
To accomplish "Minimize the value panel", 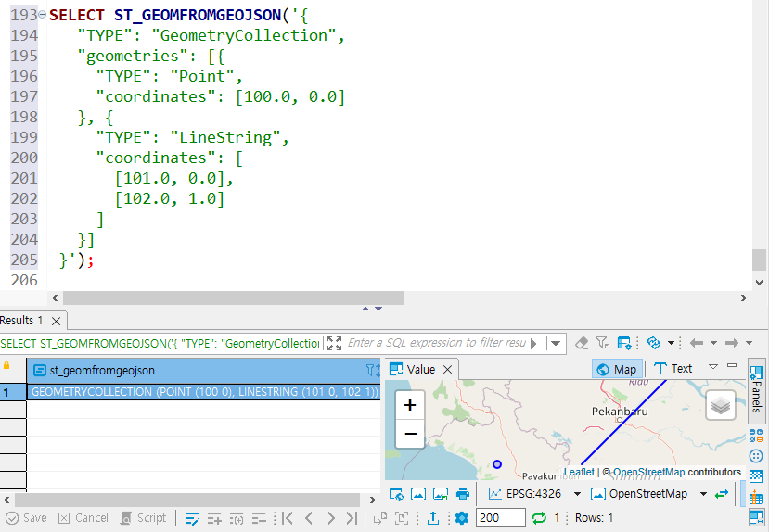I will click(732, 365).
